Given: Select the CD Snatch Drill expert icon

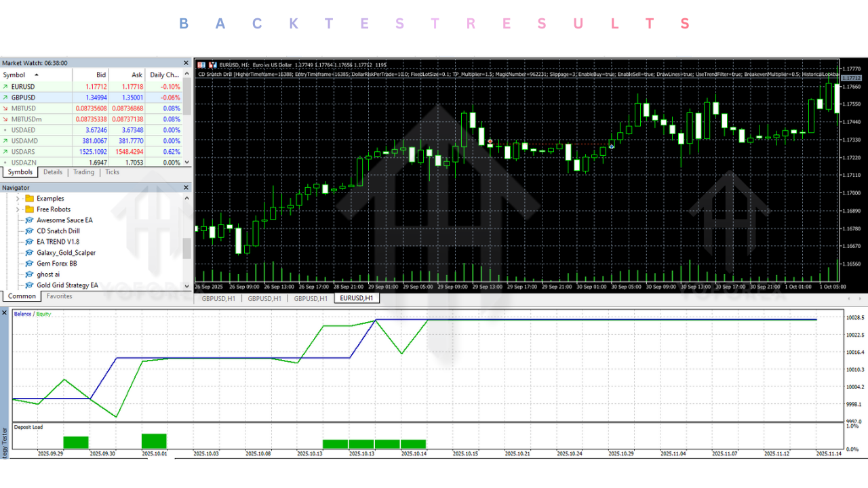Looking at the screenshot, I should 29,231.
